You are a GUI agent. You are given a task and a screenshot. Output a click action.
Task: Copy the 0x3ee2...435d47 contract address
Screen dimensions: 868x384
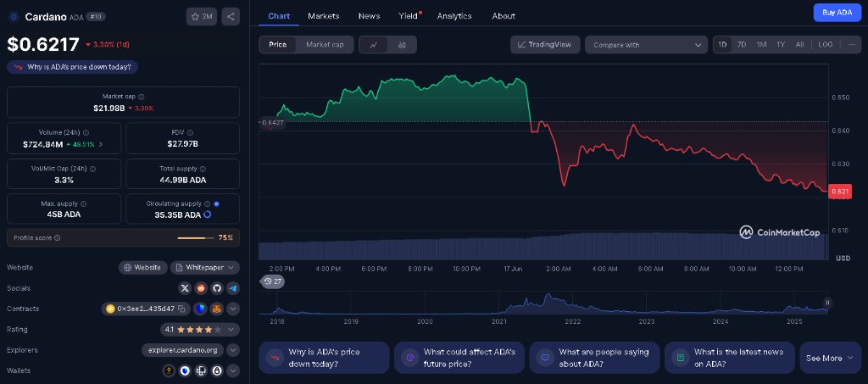(x=181, y=309)
